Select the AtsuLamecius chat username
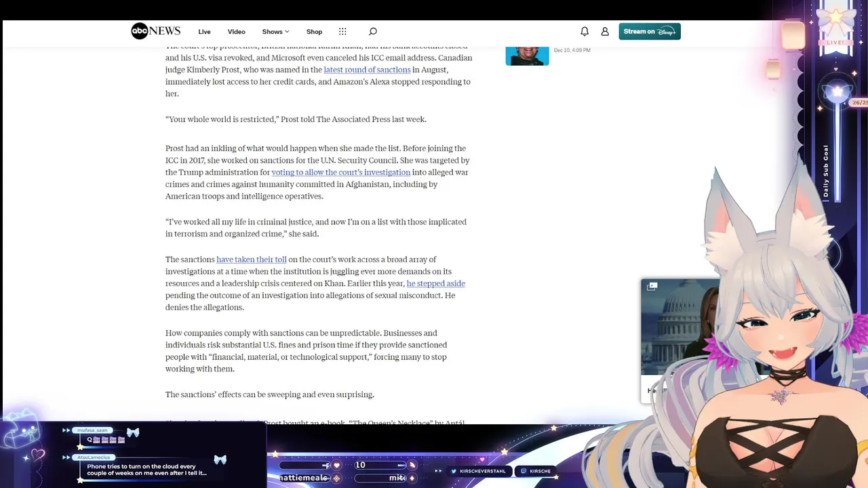Image resolution: width=868 pixels, height=488 pixels. click(x=94, y=457)
